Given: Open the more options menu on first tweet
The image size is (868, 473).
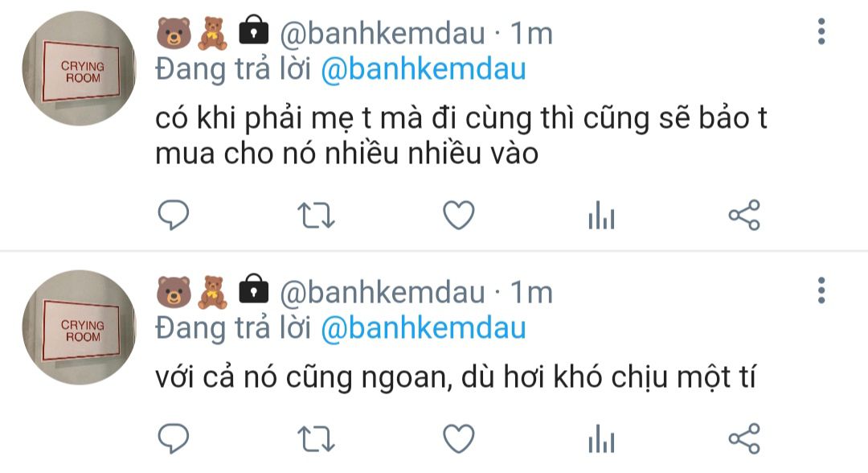Looking at the screenshot, I should [x=821, y=31].
